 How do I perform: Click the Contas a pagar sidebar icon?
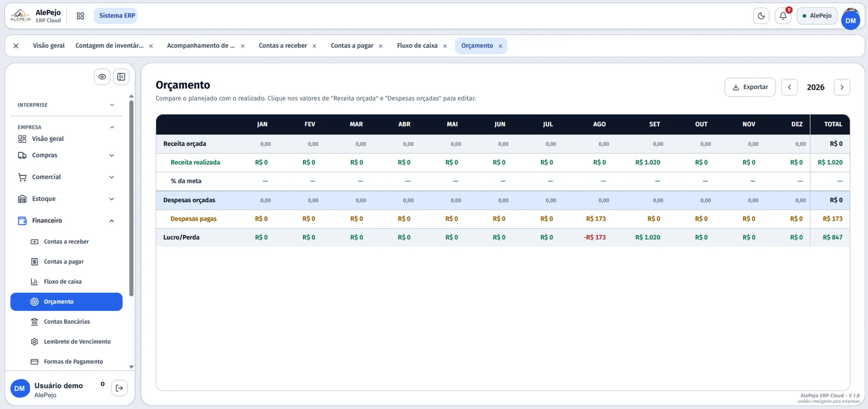click(34, 262)
